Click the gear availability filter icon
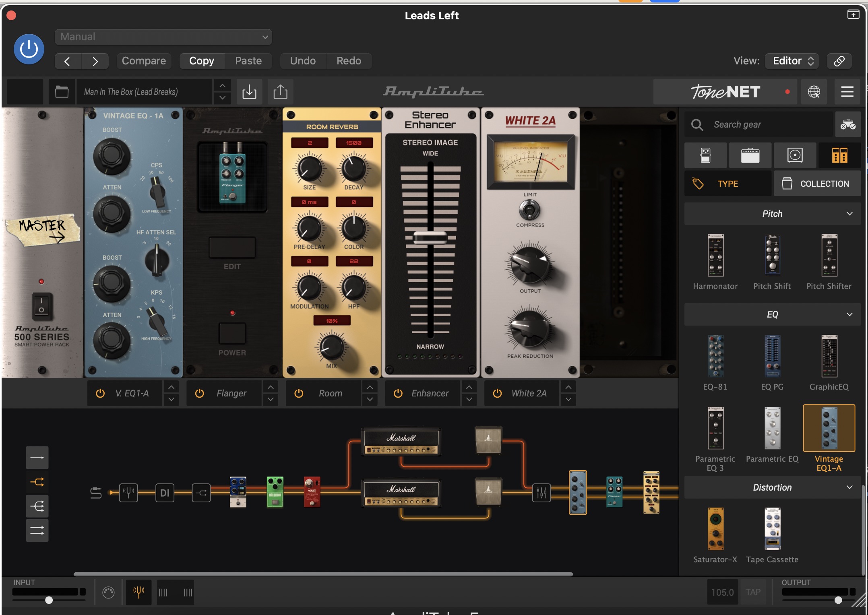This screenshot has width=868, height=615. point(847,124)
